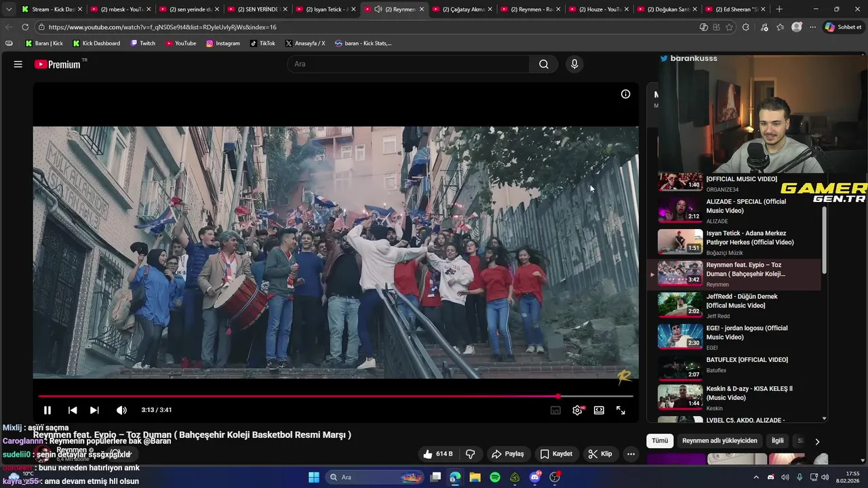
Task: Mute the video player volume
Action: (x=121, y=410)
